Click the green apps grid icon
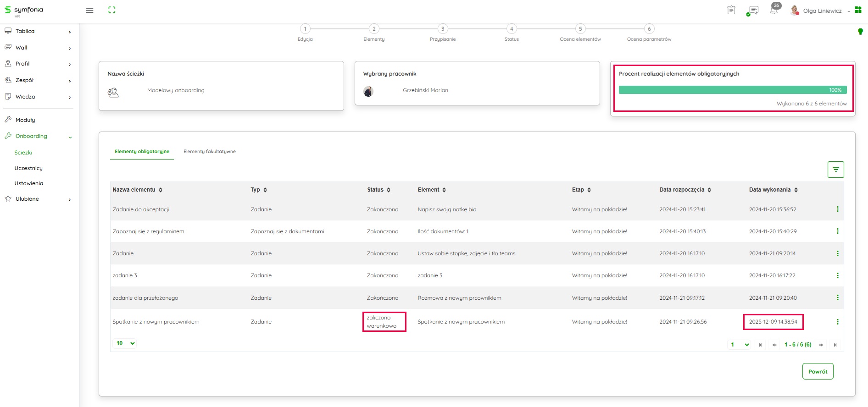This screenshot has height=407, width=868. [x=858, y=10]
